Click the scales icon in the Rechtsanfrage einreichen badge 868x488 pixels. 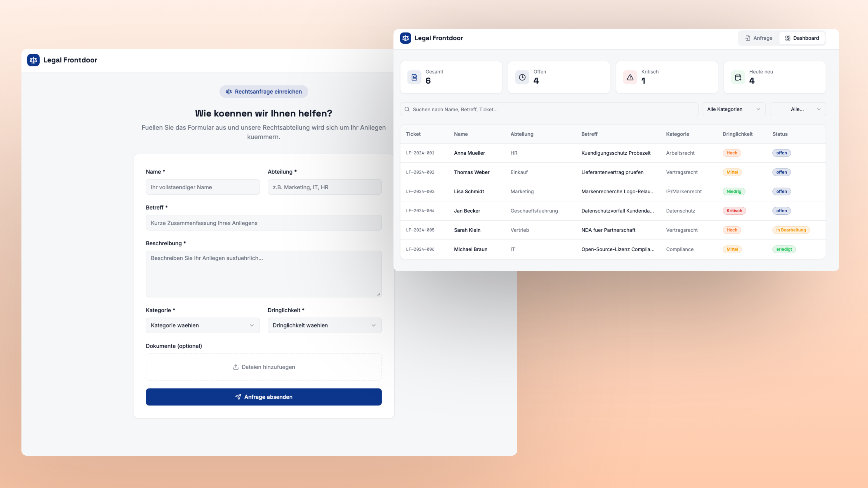(x=229, y=91)
